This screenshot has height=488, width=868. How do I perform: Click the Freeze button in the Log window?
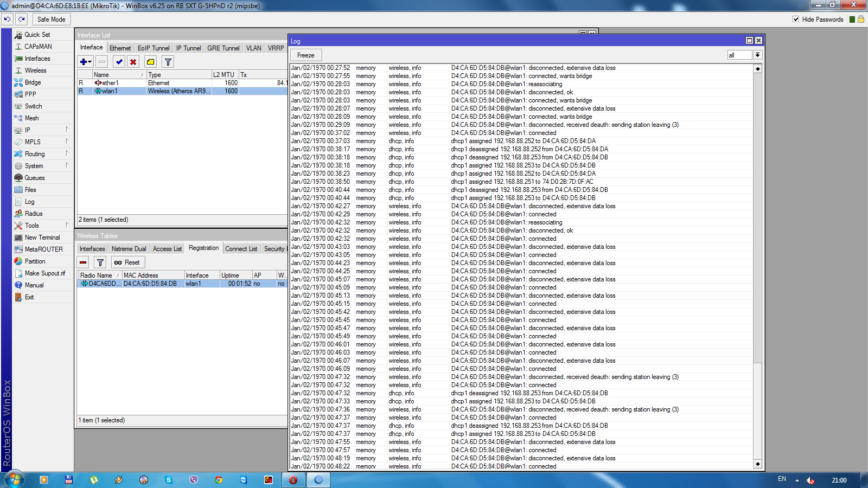coord(305,55)
